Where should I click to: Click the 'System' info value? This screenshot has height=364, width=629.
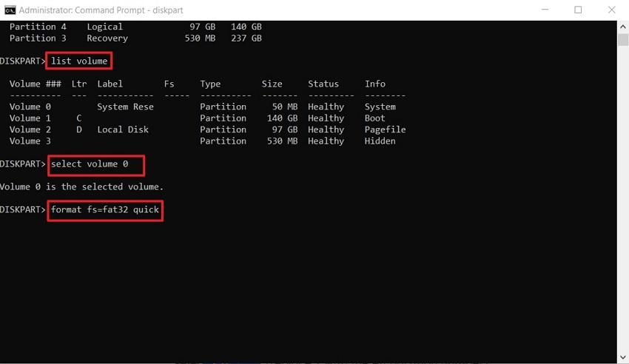coord(380,107)
